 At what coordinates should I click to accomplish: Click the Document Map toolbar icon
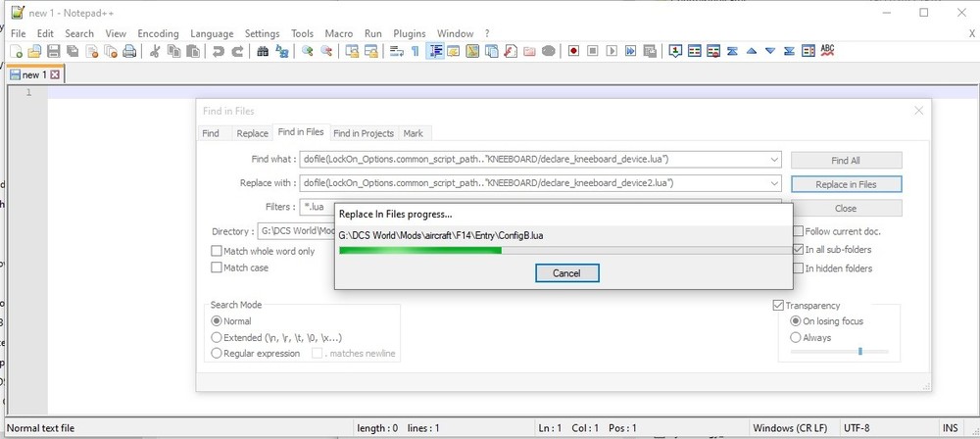pos(472,51)
